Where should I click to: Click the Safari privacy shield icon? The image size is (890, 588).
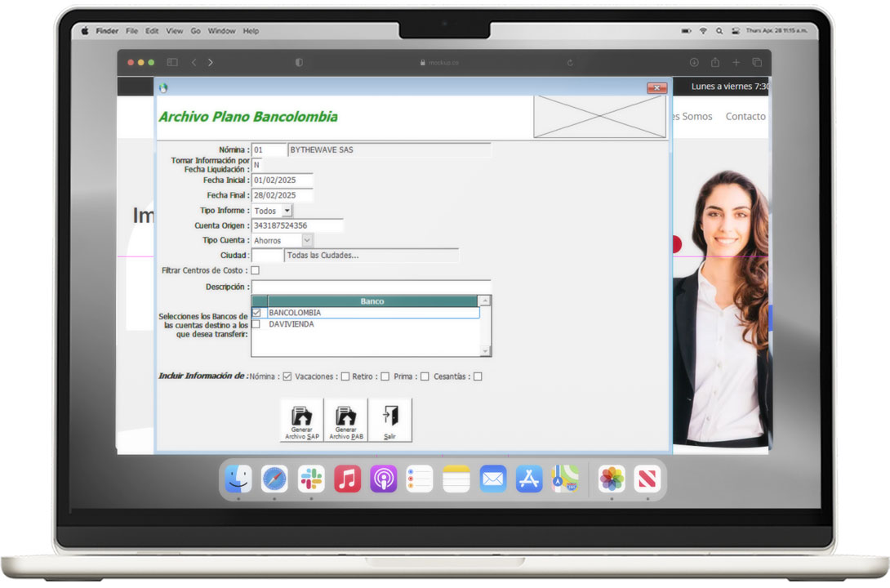click(x=299, y=62)
